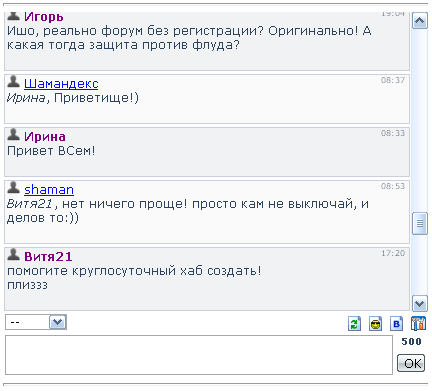Click timestamp 17:20 on Витя21 message

(393, 253)
